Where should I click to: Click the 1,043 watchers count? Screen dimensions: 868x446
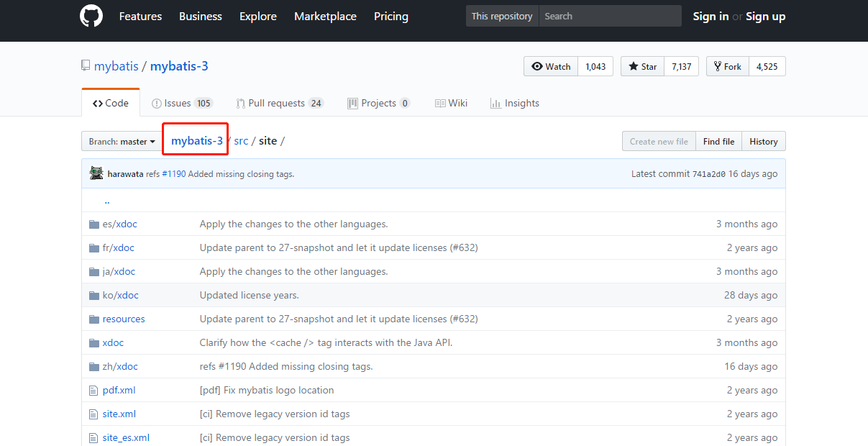click(595, 66)
